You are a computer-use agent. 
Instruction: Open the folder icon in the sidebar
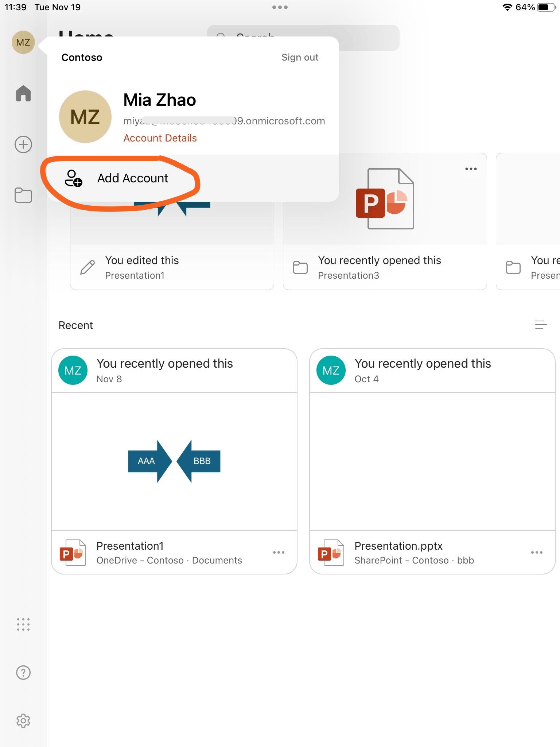point(23,195)
